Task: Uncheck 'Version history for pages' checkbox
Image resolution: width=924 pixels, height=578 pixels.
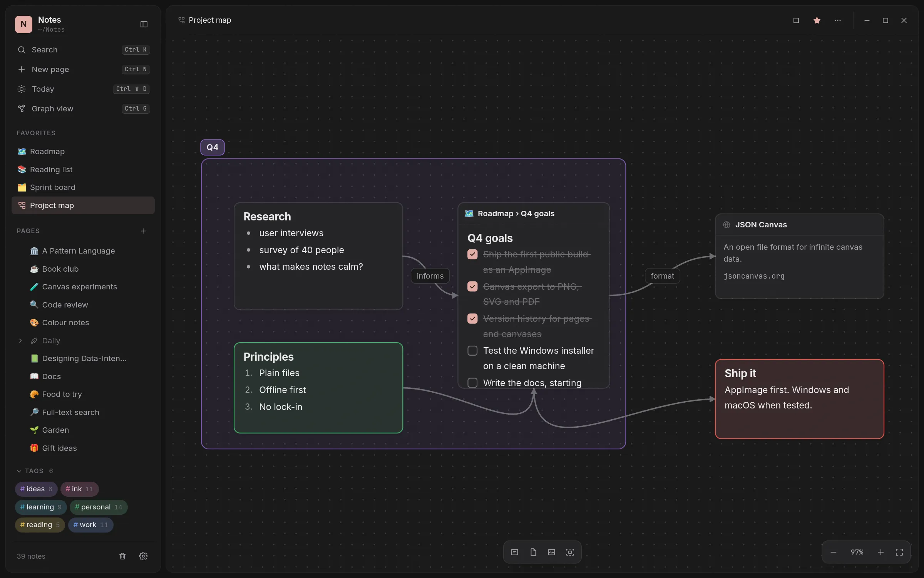Action: coord(472,319)
